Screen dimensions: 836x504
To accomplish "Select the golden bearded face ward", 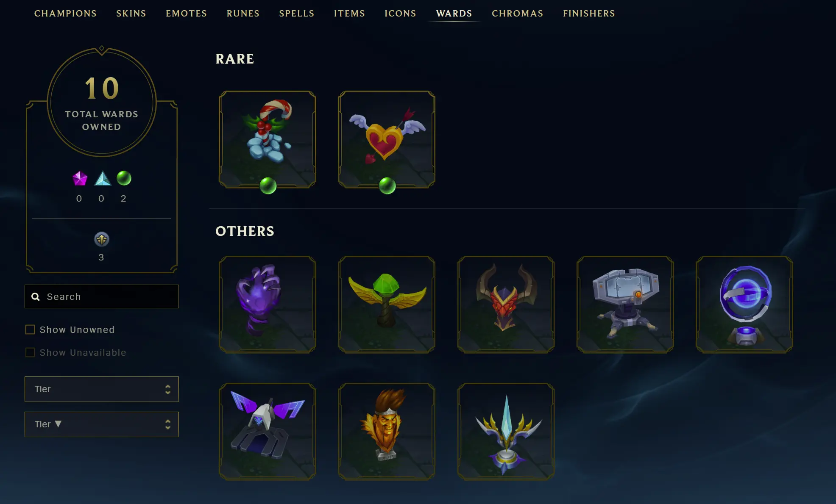I will 387,432.
